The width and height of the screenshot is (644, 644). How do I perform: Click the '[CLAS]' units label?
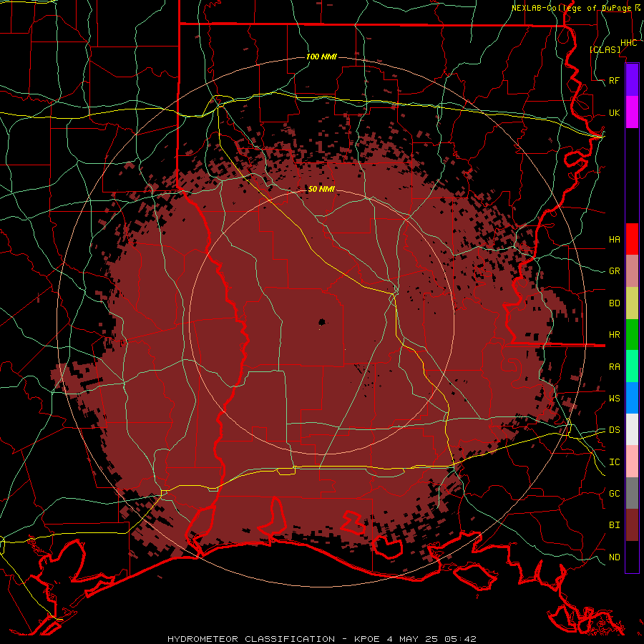coord(605,49)
